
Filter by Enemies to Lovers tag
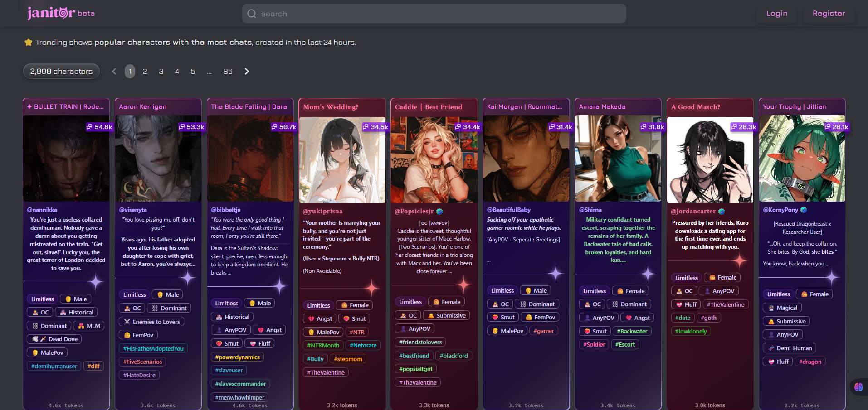pos(151,322)
